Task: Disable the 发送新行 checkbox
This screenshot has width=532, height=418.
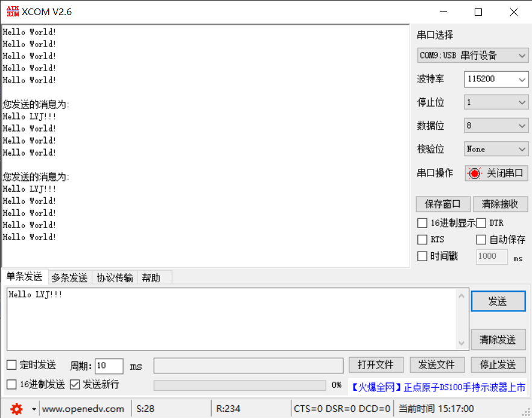Action: click(x=75, y=385)
